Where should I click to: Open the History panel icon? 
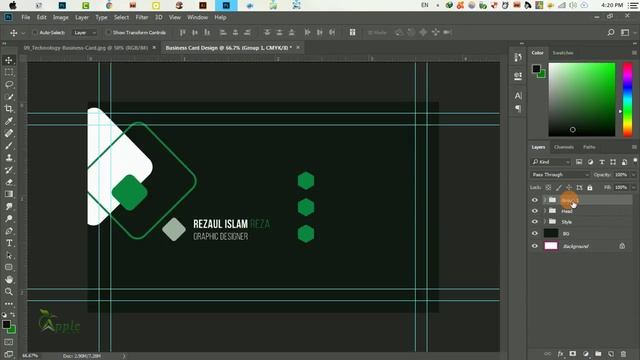tap(518, 58)
